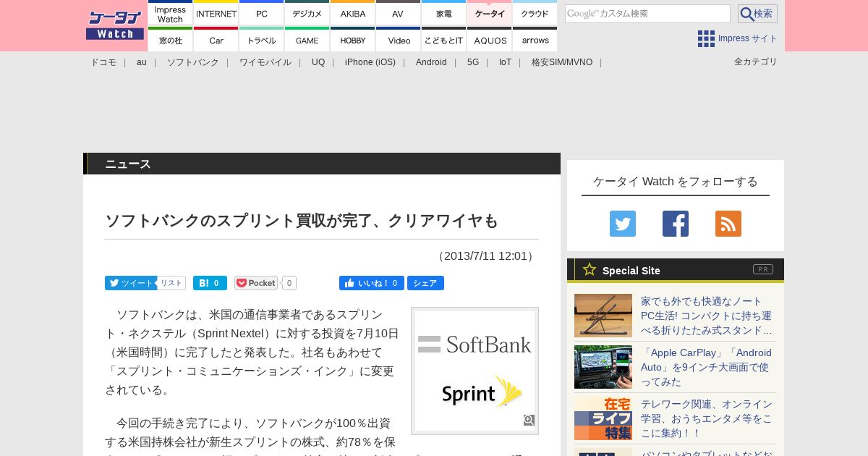The image size is (868, 456).
Task: Save article with Pocket button
Action: pyautogui.click(x=256, y=283)
